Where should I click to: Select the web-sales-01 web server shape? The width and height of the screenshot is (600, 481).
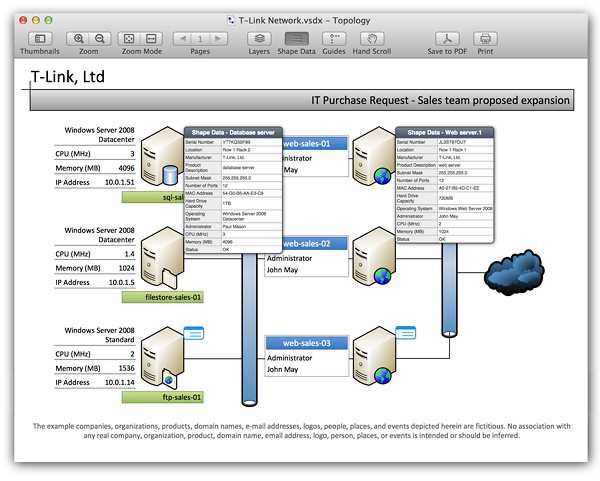pos(373,155)
